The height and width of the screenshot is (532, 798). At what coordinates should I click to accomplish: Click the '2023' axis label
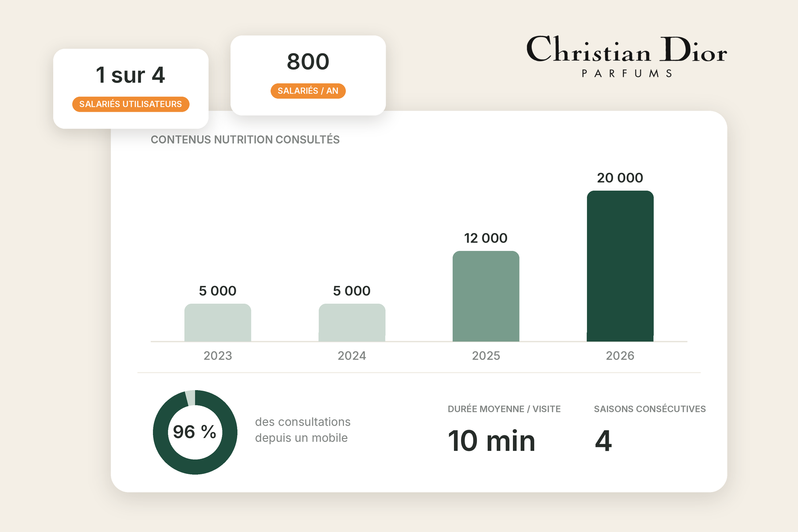(218, 356)
